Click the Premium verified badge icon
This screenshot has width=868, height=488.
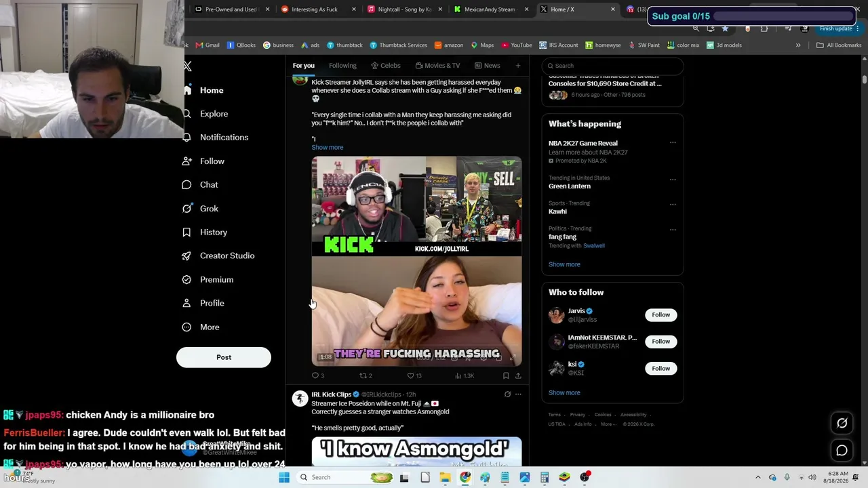coord(187,279)
